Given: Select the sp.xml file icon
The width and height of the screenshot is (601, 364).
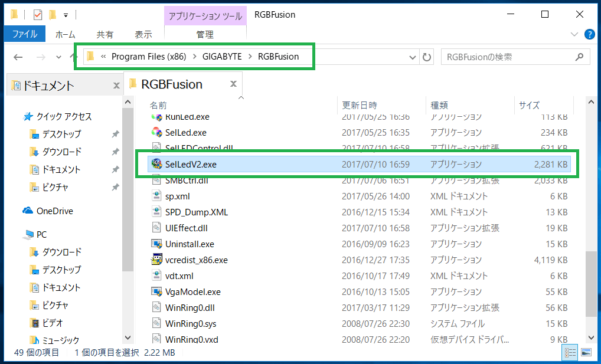Looking at the screenshot, I should pos(156,196).
